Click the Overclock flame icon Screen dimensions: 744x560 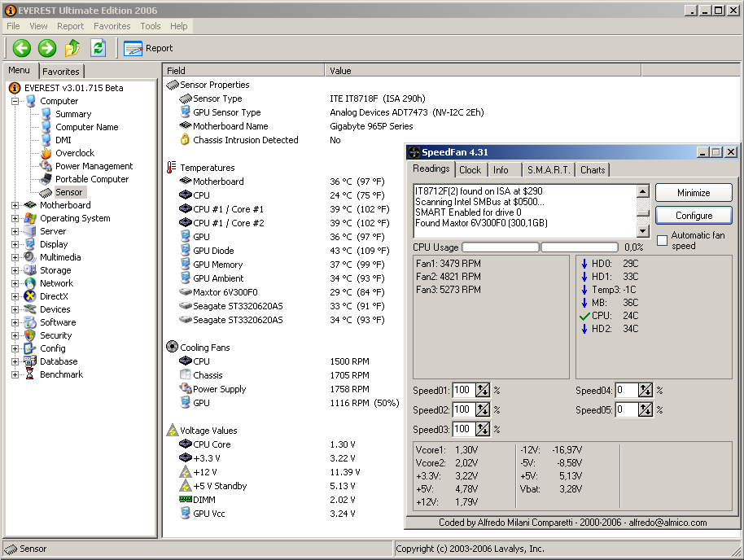click(x=46, y=153)
